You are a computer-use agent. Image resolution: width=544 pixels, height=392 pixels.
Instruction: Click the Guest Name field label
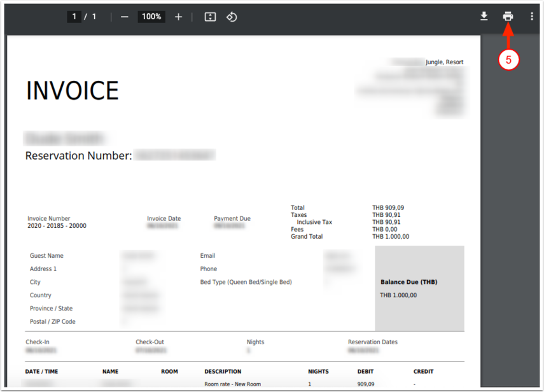[x=46, y=256]
